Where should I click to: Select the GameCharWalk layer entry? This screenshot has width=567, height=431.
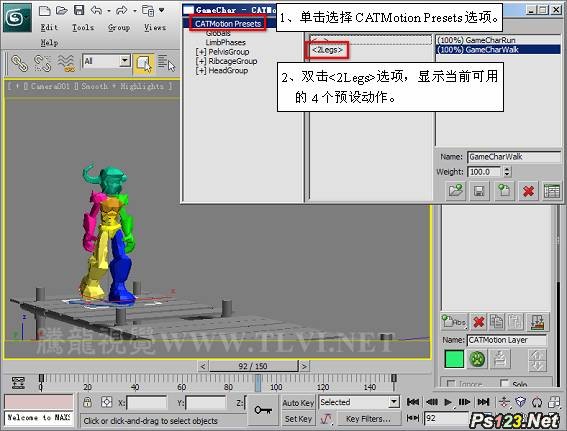(x=498, y=50)
